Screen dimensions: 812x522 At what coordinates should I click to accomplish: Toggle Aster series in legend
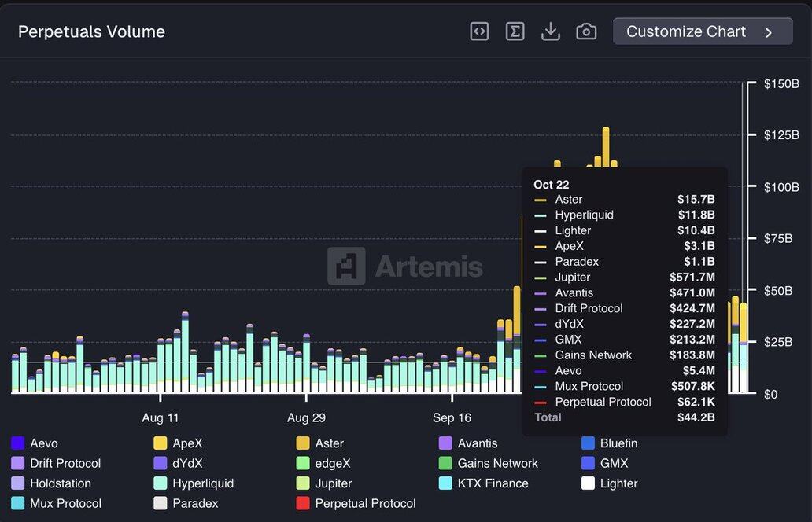click(x=329, y=443)
